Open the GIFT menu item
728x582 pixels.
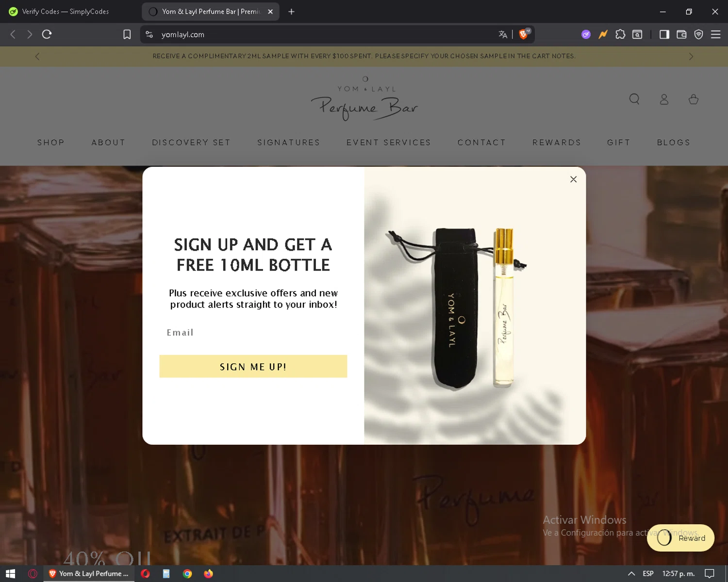click(619, 143)
